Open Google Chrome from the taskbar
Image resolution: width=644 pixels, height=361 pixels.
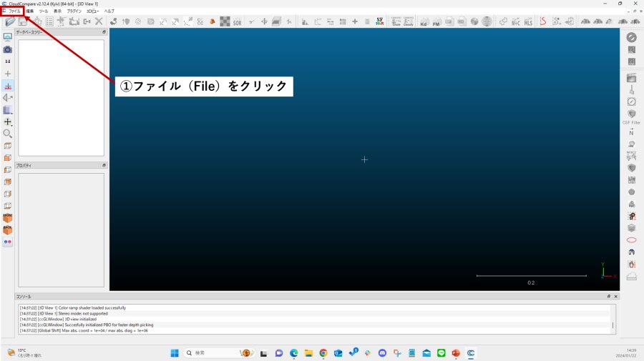click(x=323, y=353)
